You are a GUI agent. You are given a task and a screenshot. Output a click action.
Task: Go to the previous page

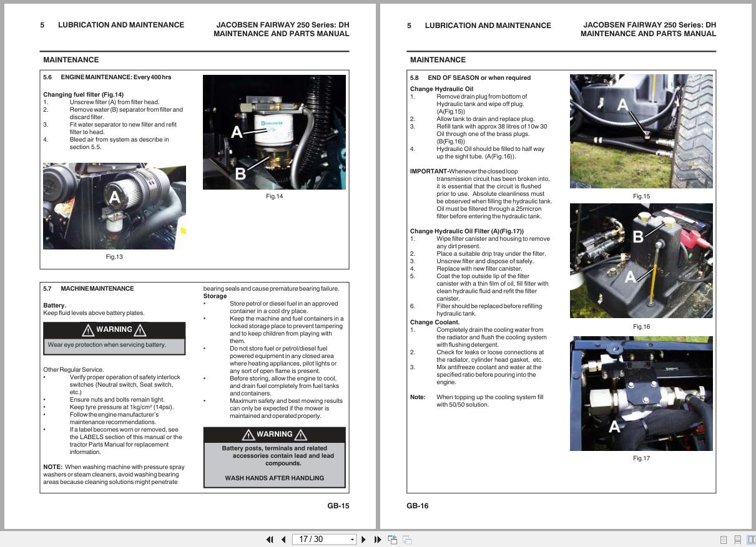tap(283, 540)
